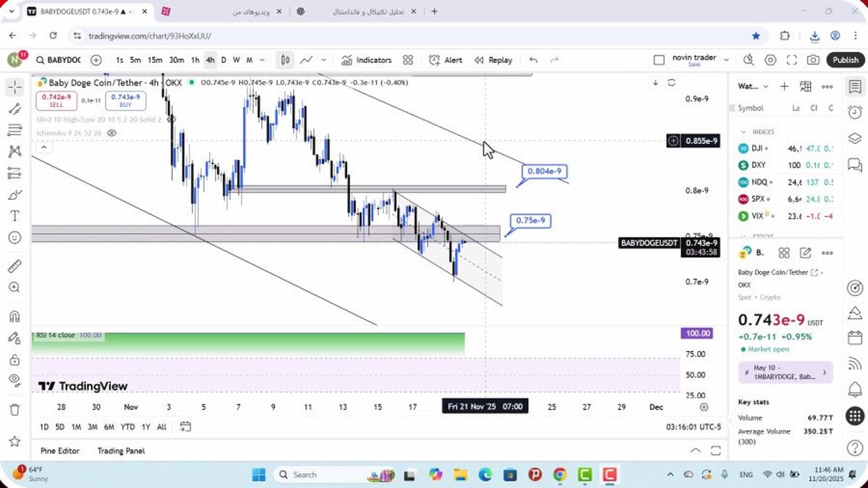Viewport: 868px width, 488px height.
Task: Undo the last chart action
Action: pos(533,60)
